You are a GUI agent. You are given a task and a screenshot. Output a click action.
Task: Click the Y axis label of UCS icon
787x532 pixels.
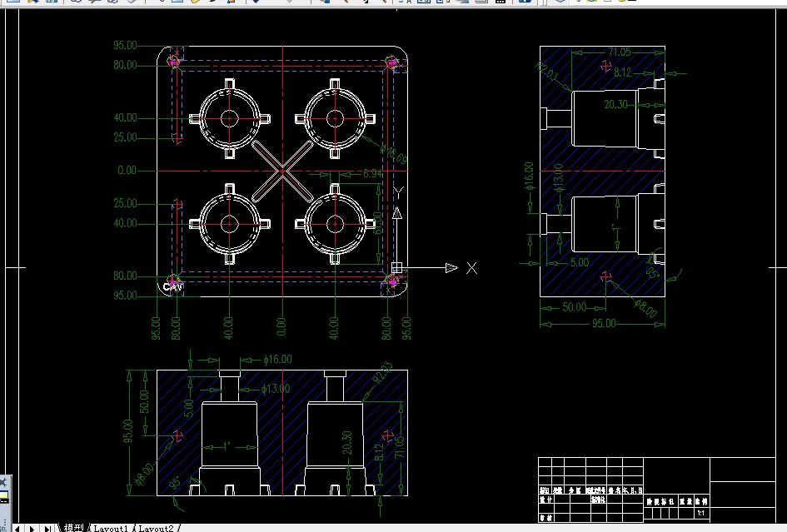coord(398,192)
